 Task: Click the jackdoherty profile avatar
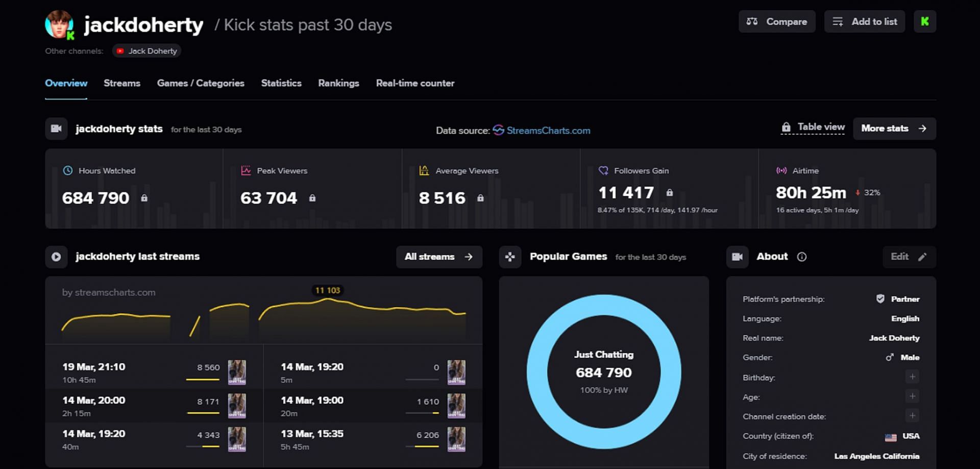[x=59, y=24]
